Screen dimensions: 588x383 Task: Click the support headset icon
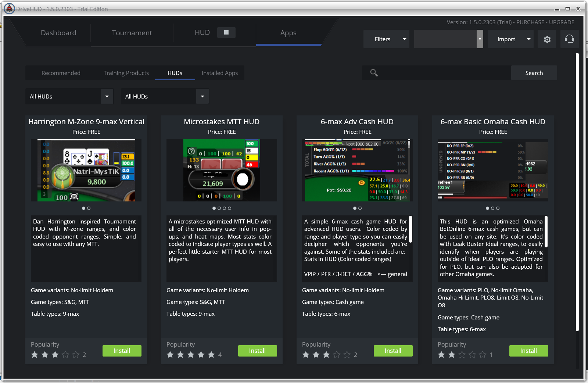[x=569, y=39]
